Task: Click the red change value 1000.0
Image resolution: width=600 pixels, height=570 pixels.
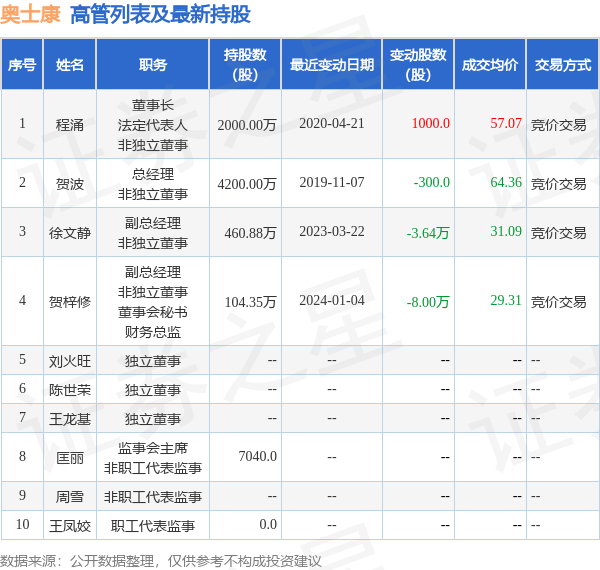Action: 430,123
